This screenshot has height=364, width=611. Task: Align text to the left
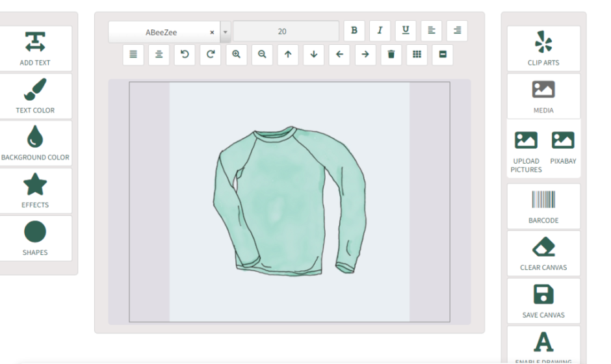pyautogui.click(x=432, y=31)
